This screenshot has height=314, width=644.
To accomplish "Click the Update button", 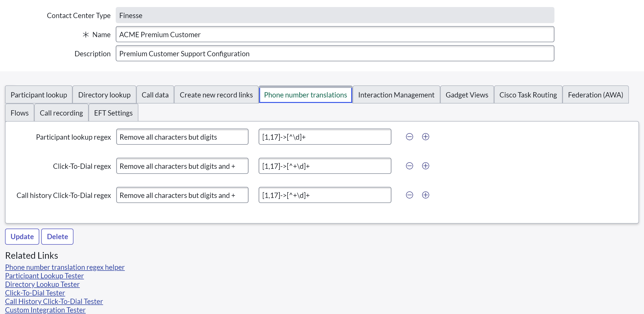I will coord(22,236).
